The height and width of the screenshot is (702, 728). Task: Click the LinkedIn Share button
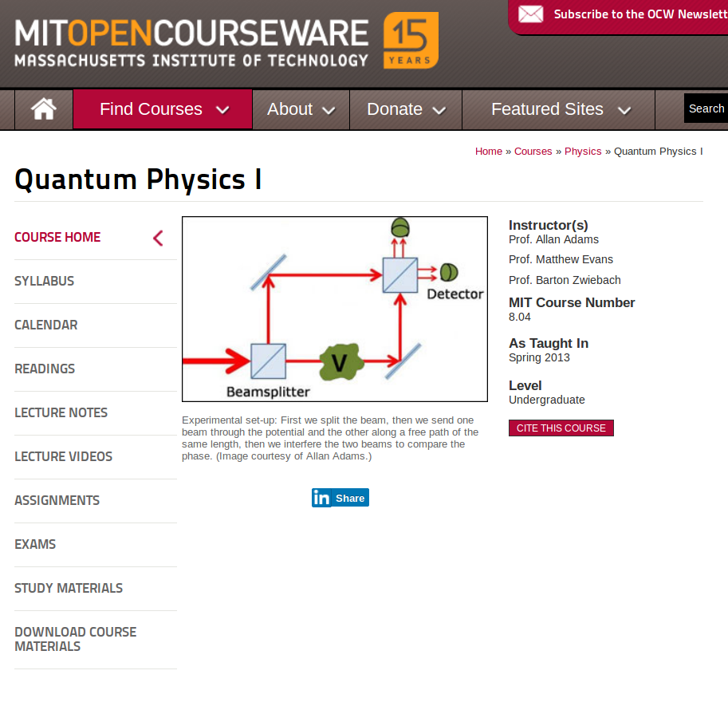point(340,498)
